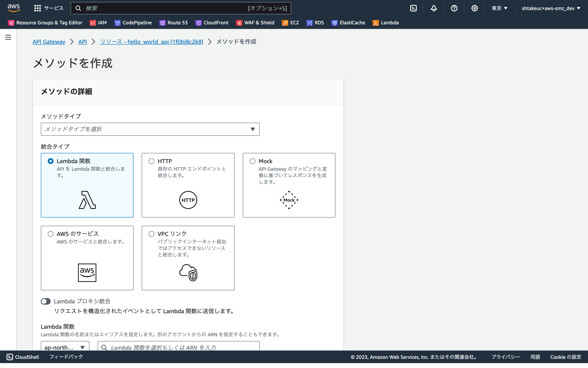This screenshot has height=368, width=588.
Task: Click プライバシー footer link
Action: (505, 357)
